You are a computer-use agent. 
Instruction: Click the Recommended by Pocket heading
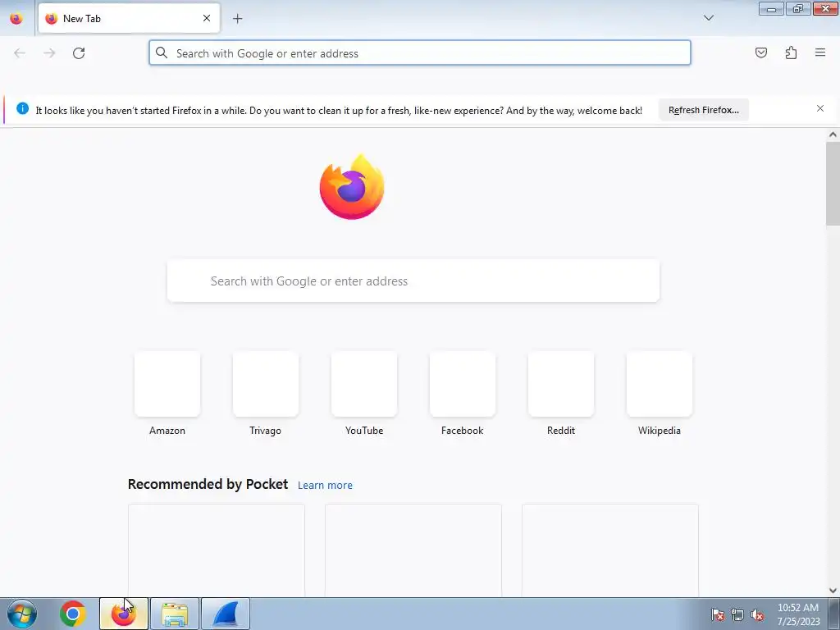(x=208, y=484)
